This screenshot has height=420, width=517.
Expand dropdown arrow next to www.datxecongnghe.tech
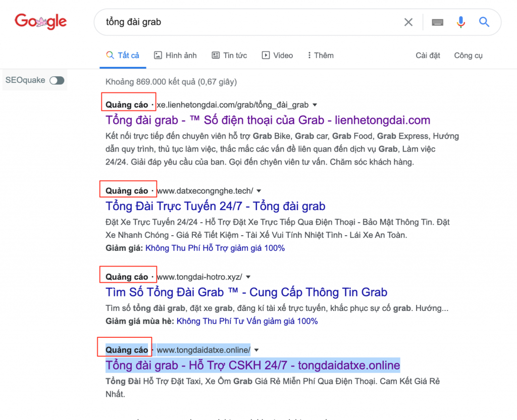pos(259,191)
